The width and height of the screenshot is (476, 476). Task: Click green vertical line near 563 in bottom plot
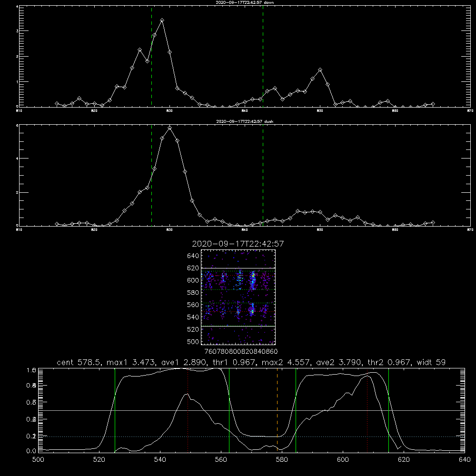point(229,410)
